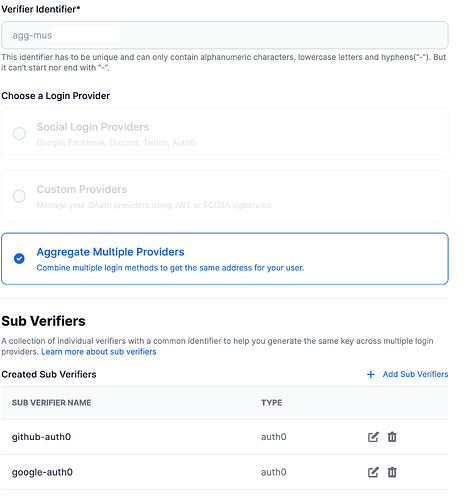Open Learn more about sub verifiers link

99,352
